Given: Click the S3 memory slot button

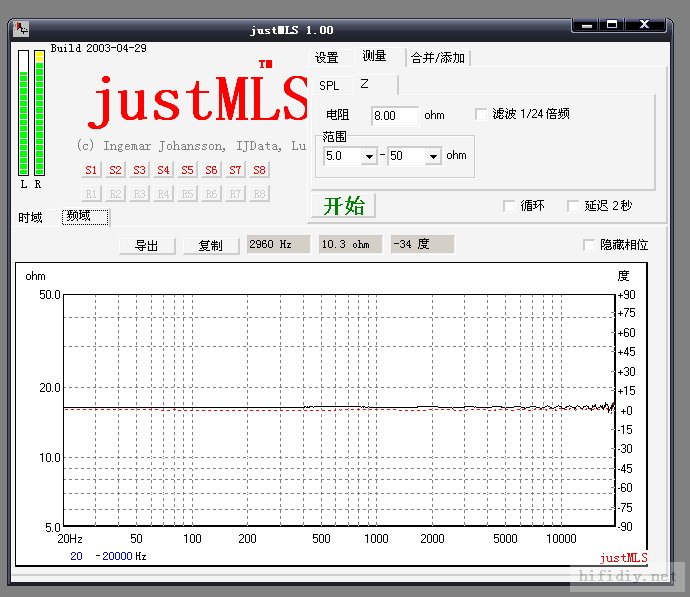Looking at the screenshot, I should pos(139,171).
